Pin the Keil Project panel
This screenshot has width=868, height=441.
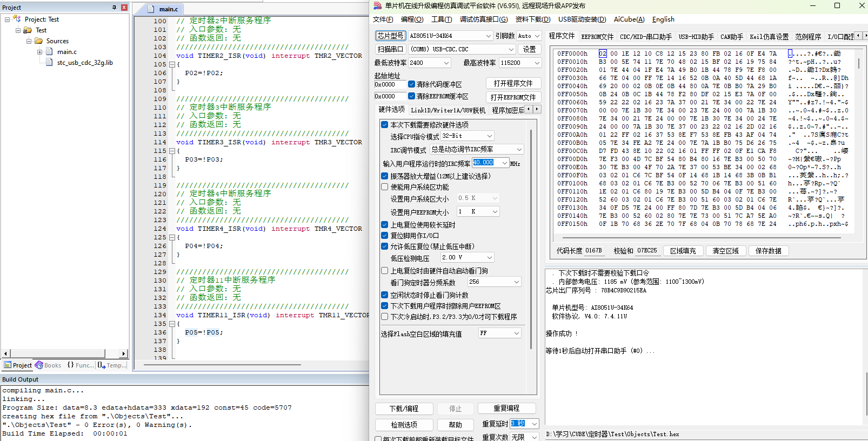(x=114, y=8)
